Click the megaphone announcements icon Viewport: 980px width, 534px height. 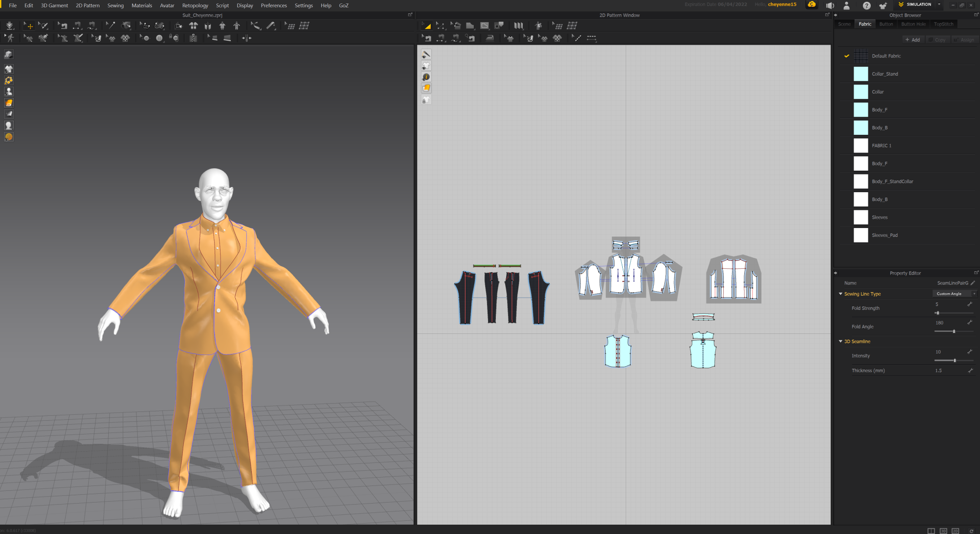(830, 5)
